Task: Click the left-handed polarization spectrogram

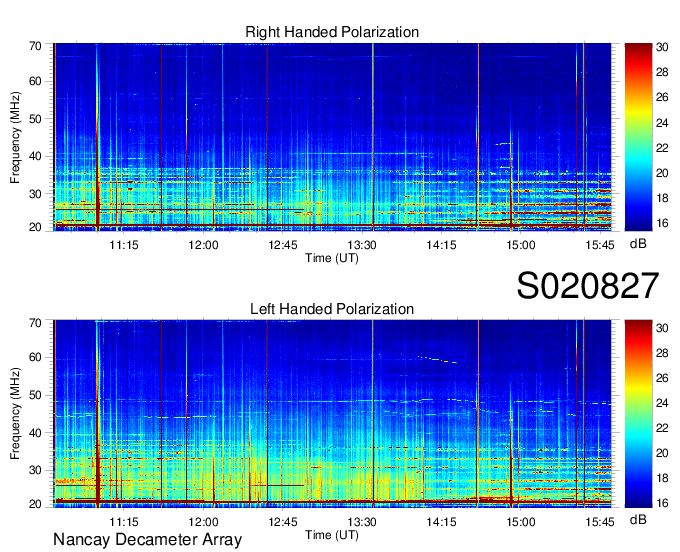Action: pyautogui.click(x=332, y=414)
